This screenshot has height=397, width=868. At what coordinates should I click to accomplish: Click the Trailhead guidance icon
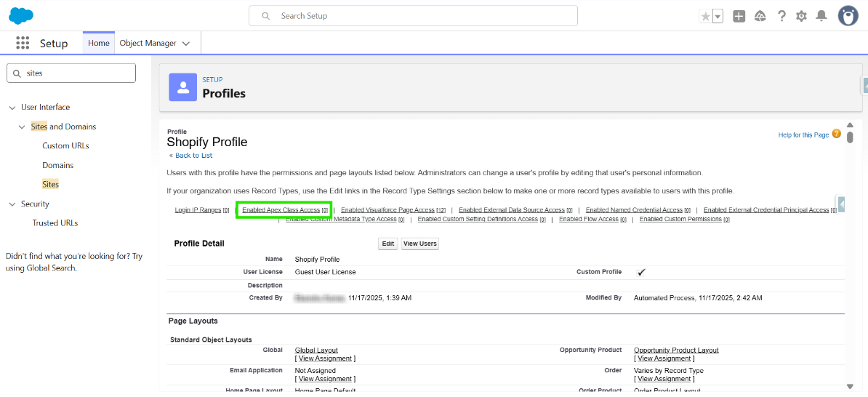(x=760, y=16)
